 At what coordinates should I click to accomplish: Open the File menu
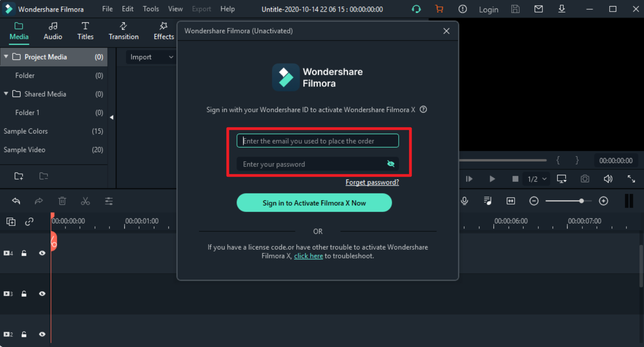107,9
